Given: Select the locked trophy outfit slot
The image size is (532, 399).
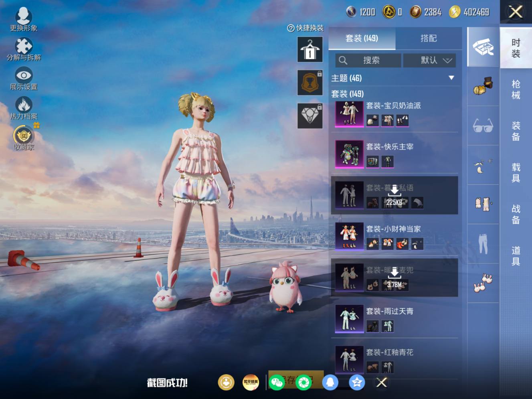Looking at the screenshot, I should coord(310,83).
